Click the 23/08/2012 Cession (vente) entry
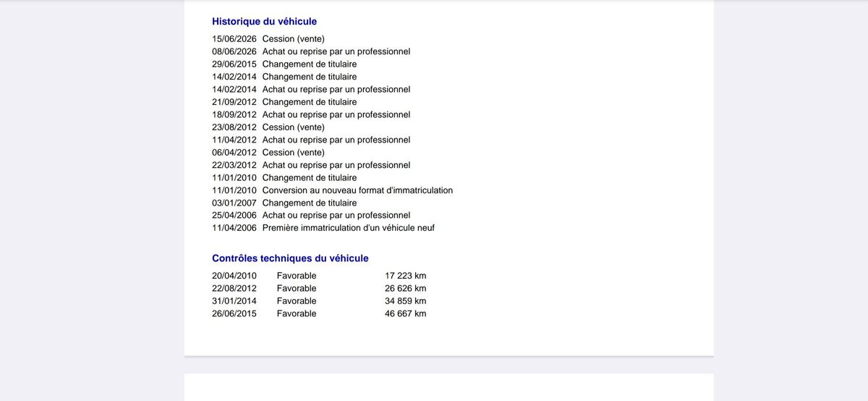This screenshot has height=401, width=868. click(x=268, y=127)
